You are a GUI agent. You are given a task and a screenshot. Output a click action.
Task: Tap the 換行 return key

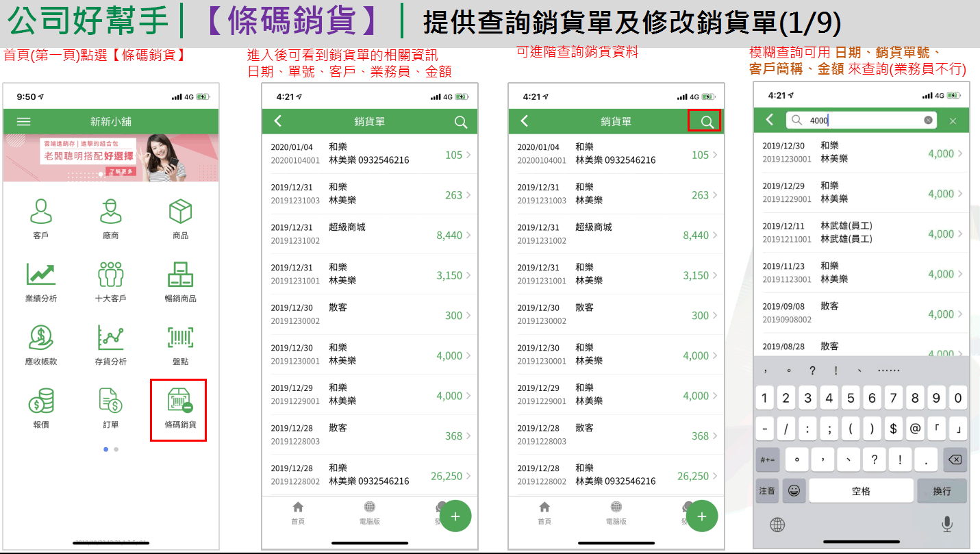942,491
